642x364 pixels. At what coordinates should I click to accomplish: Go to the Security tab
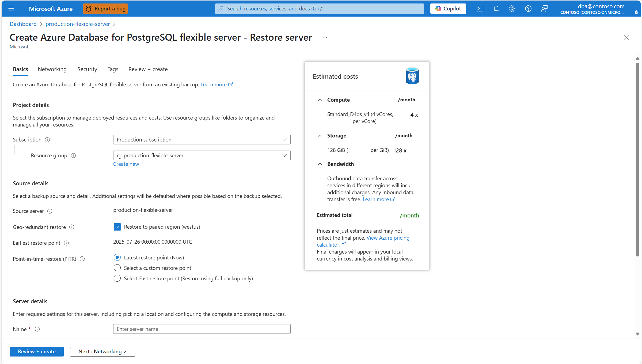[x=87, y=69]
